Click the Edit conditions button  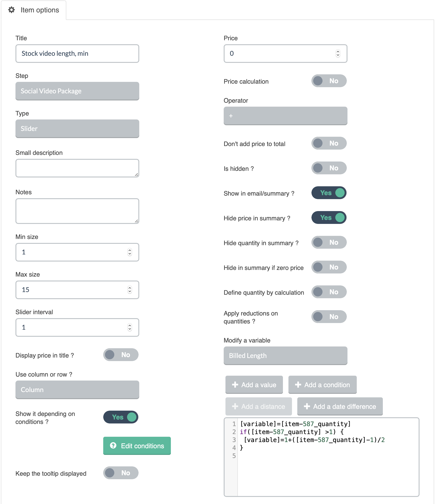coord(137,446)
